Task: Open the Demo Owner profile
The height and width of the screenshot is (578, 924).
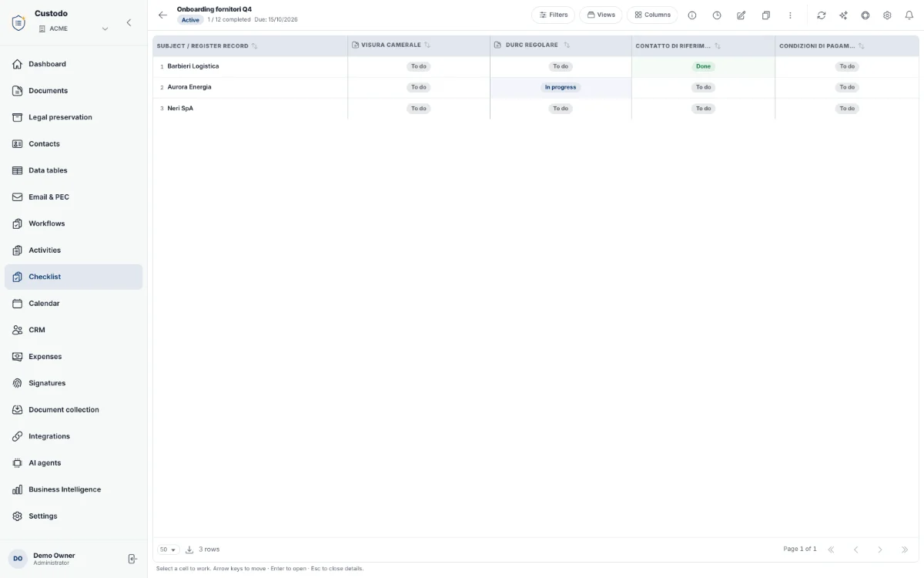Action: pos(54,559)
